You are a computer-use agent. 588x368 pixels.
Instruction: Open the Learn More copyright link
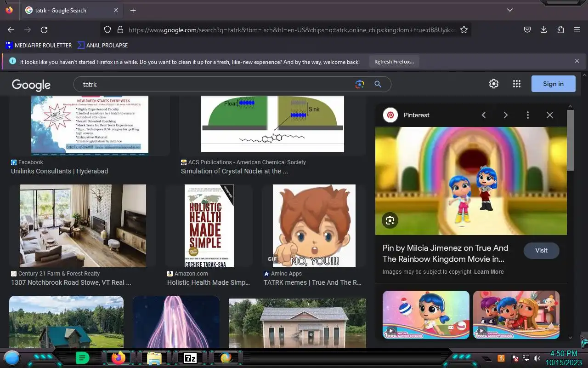click(x=489, y=272)
